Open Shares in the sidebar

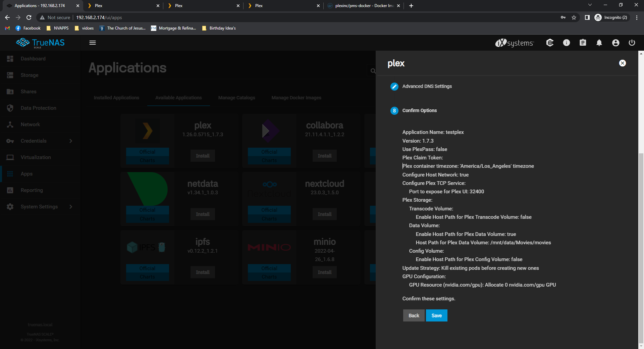click(40, 92)
